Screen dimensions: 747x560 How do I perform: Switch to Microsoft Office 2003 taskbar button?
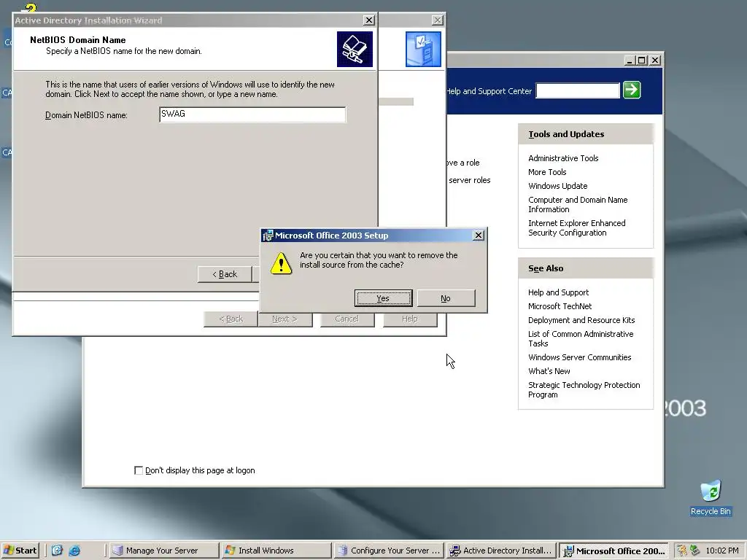click(x=614, y=551)
